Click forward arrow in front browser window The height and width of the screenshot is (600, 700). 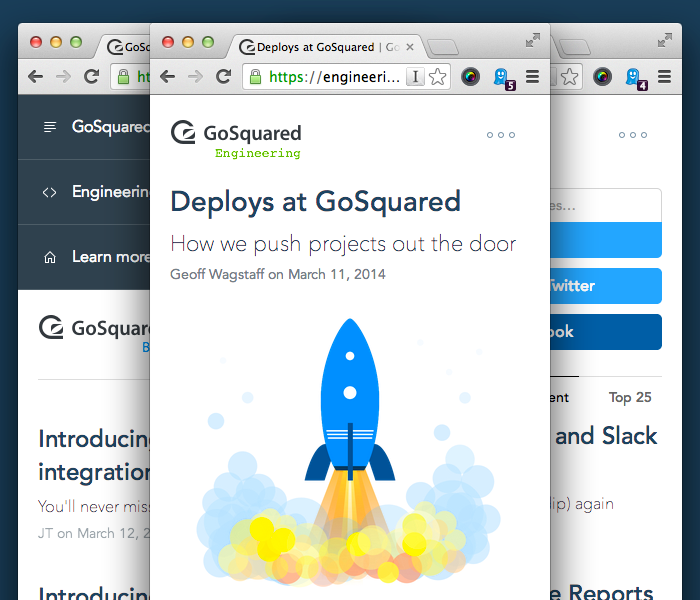point(196,77)
